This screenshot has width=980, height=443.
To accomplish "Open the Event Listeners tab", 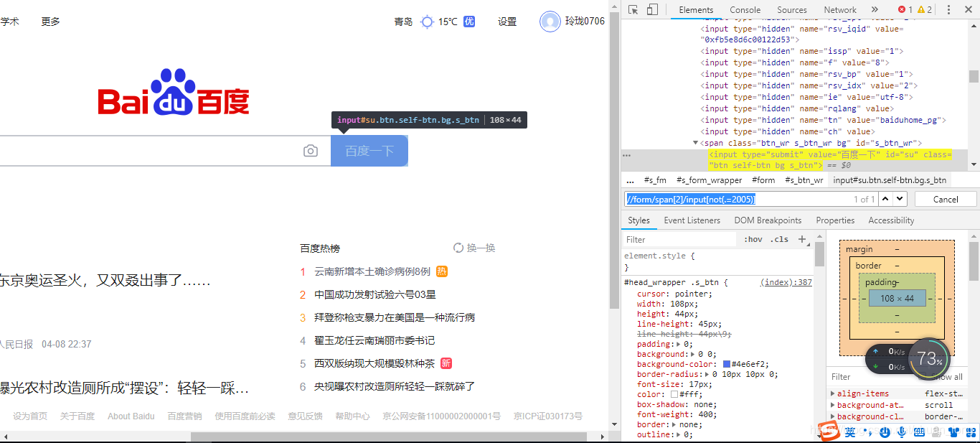I will pyautogui.click(x=692, y=220).
